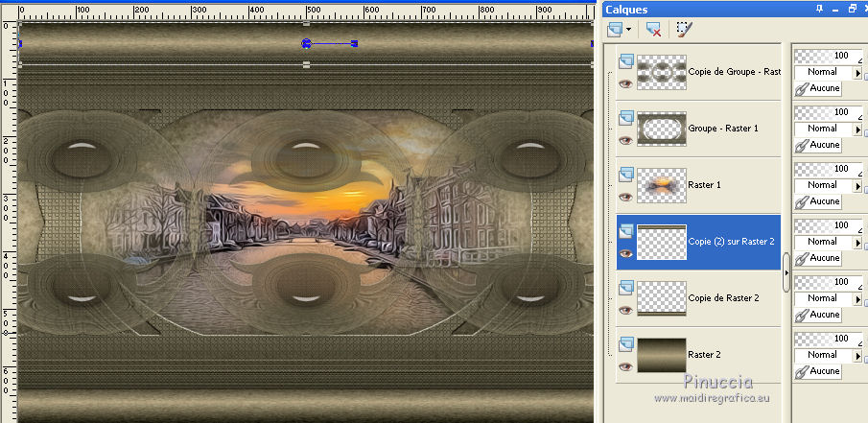Click the pivot center handle on canvas selection
Screen dimensions: 868x423
tap(306, 43)
